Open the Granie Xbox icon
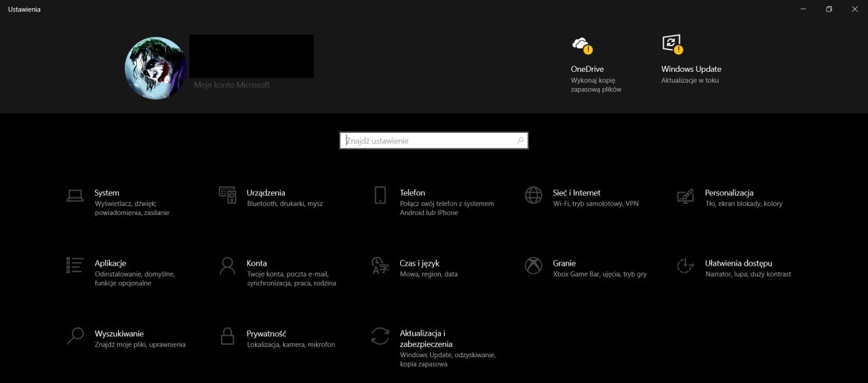The image size is (868, 383). click(534, 266)
